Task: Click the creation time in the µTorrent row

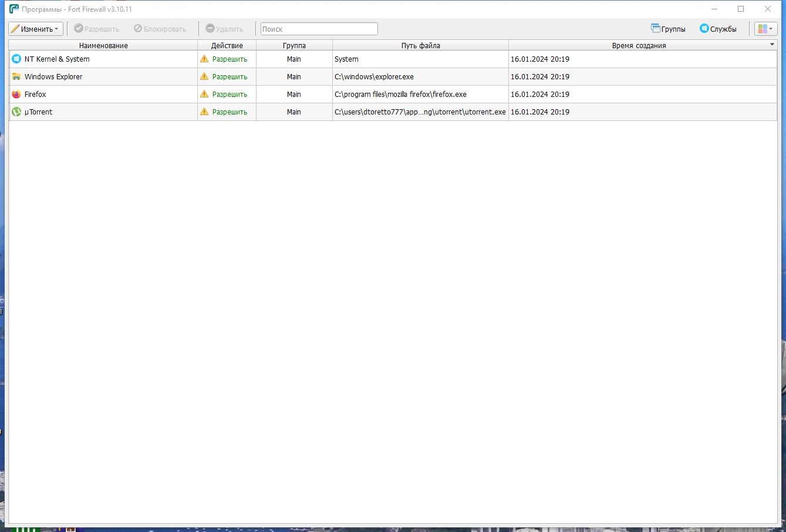Action: pos(540,112)
